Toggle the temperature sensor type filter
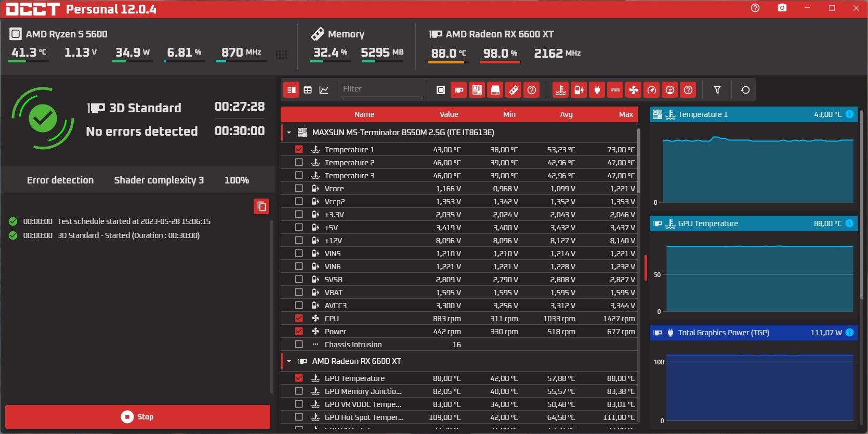The width and height of the screenshot is (868, 434). coord(561,90)
